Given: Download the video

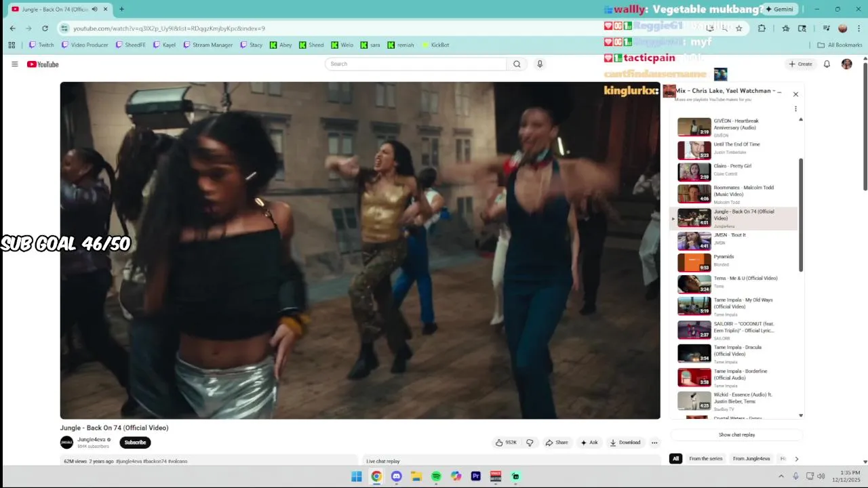Looking at the screenshot, I should coord(625,443).
